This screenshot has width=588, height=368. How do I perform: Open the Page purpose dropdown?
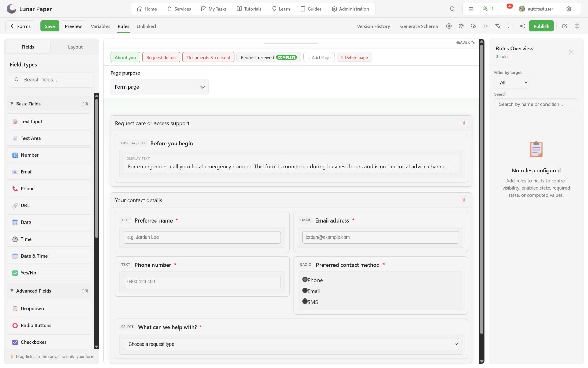159,87
